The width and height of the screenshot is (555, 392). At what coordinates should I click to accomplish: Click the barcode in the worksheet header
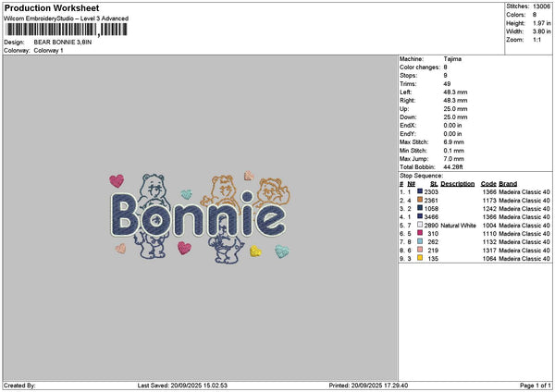[67, 30]
